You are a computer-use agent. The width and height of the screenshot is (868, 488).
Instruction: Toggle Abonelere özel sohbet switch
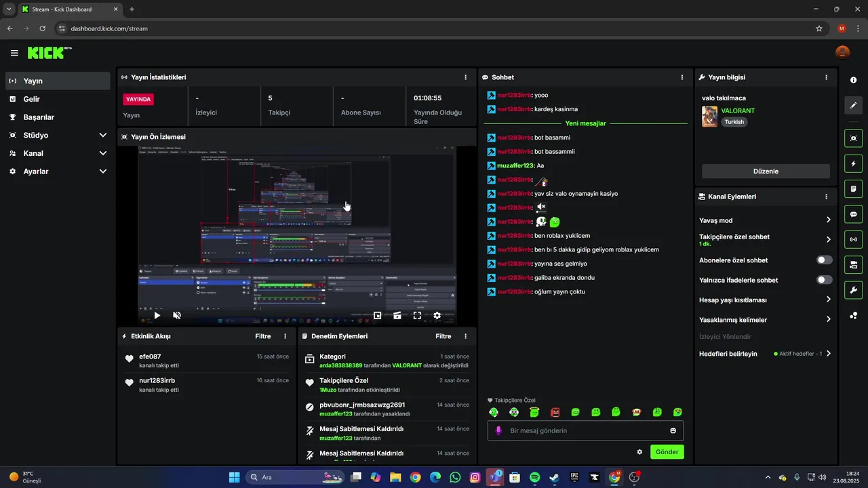pos(825,260)
